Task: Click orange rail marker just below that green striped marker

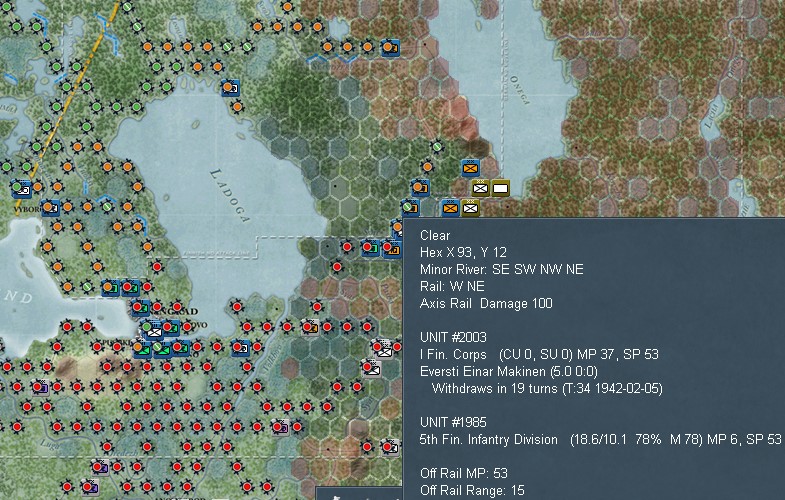Action: [x=427, y=167]
